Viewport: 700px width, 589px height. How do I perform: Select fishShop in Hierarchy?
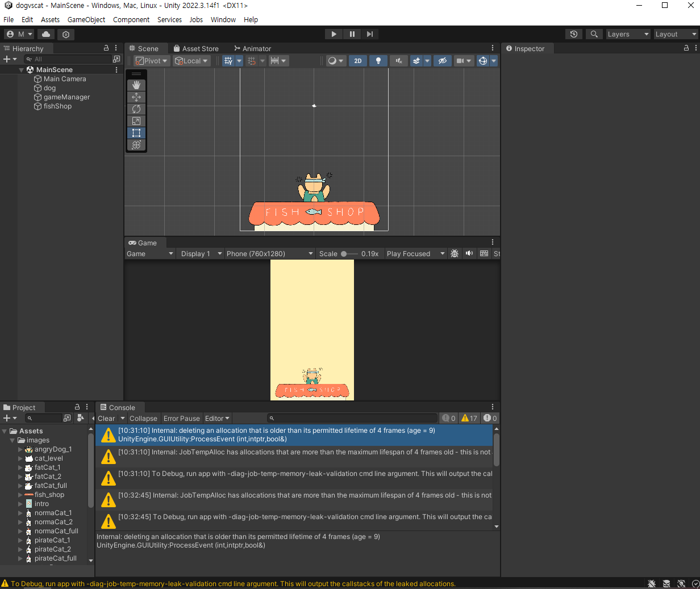click(x=57, y=106)
